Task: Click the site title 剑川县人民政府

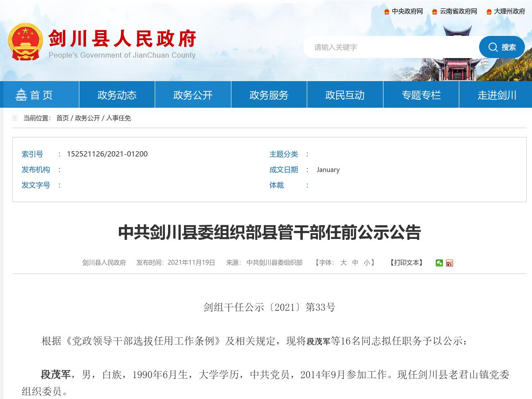Action: [122, 39]
